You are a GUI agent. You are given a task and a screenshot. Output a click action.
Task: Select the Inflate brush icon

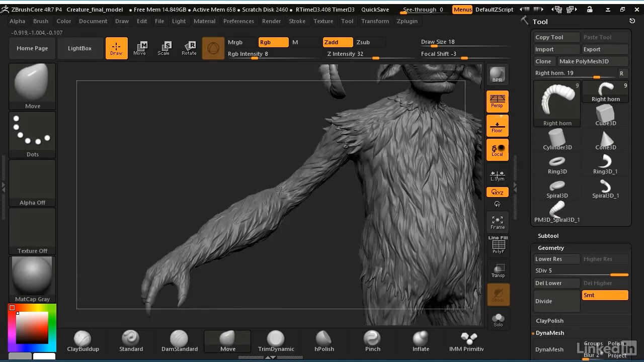421,341
